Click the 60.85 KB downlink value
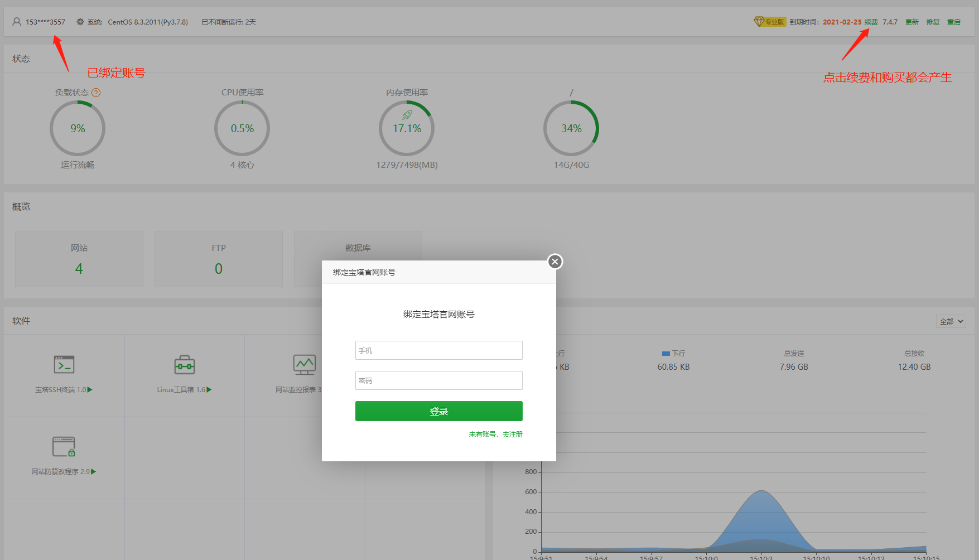The height and width of the screenshot is (560, 979). (673, 367)
